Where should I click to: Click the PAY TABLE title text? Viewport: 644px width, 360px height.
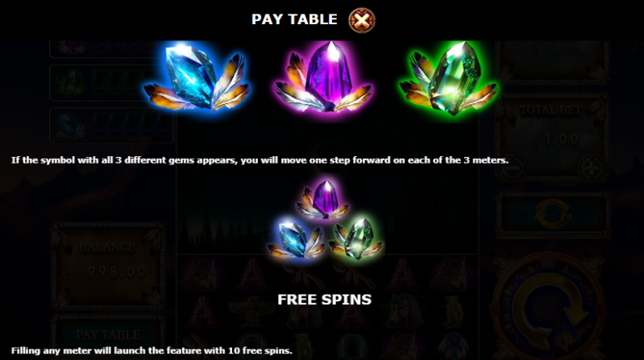tap(294, 19)
